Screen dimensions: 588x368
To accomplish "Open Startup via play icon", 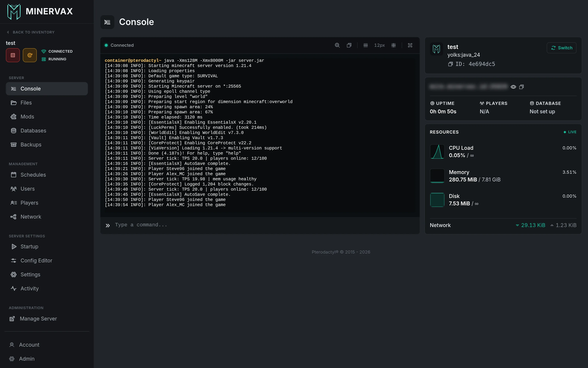I will click(14, 247).
